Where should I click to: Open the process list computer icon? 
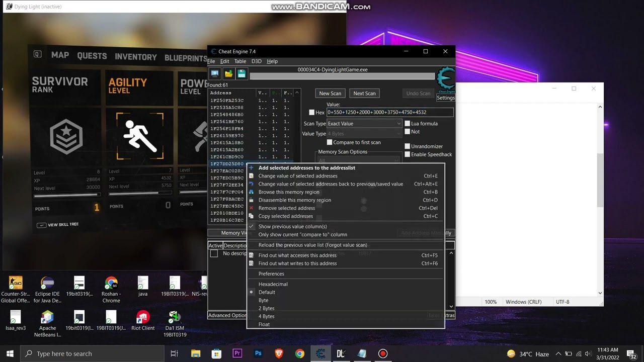(x=215, y=74)
